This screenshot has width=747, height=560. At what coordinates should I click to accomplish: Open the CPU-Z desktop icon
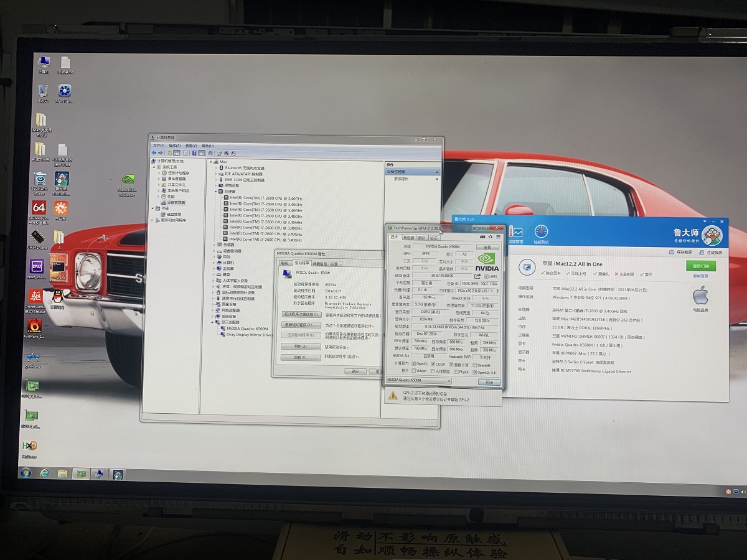(37, 266)
